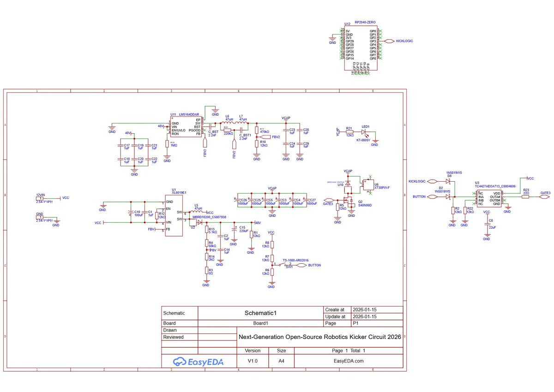Click the L6 inductor symbol
Image resolution: width=554 pixels, height=392 pixels.
click(227, 123)
